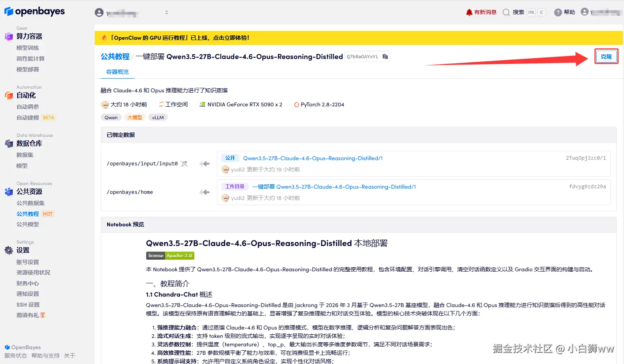The height and width of the screenshot is (364, 624).
Task: Click the NVIDIA GPU icon
Action: tap(202, 105)
